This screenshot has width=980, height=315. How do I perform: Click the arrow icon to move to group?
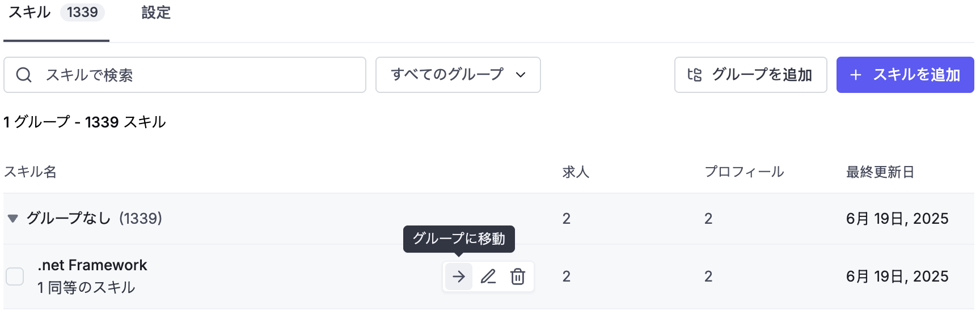pos(459,276)
